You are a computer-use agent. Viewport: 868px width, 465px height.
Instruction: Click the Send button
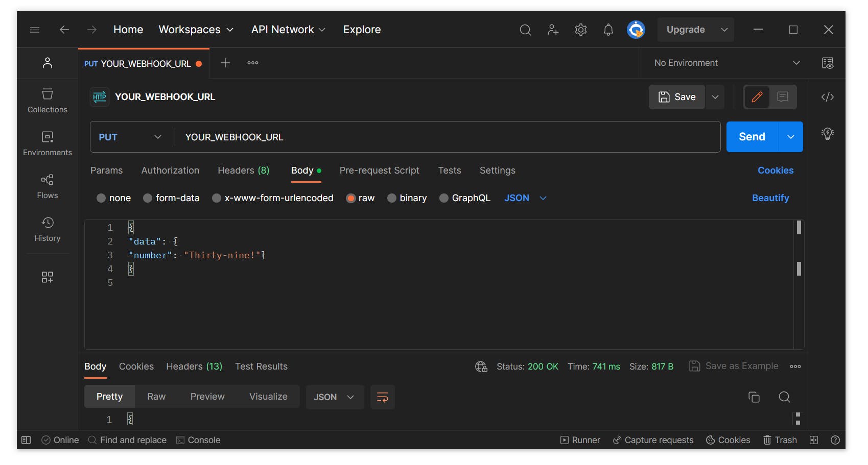point(752,137)
